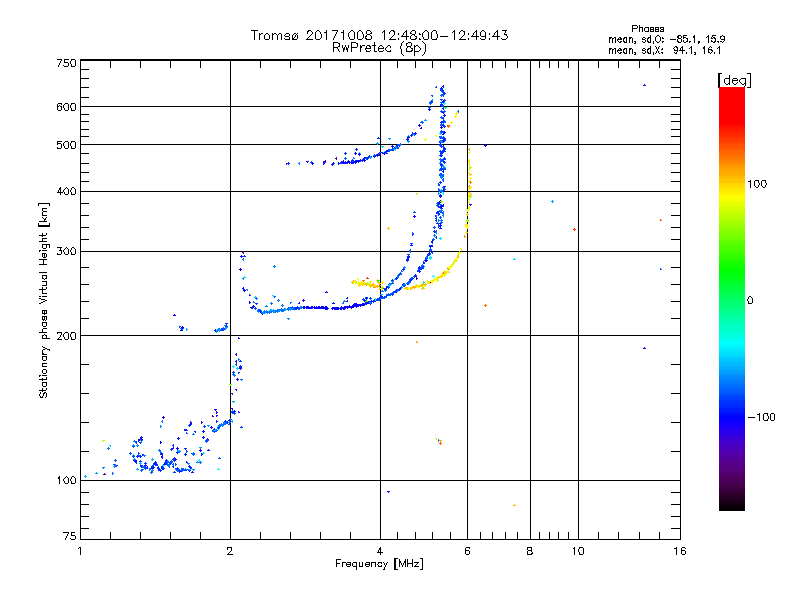Click the '[deg]' colorbar unit label
Viewport: 800px width, 600px height.
734,80
